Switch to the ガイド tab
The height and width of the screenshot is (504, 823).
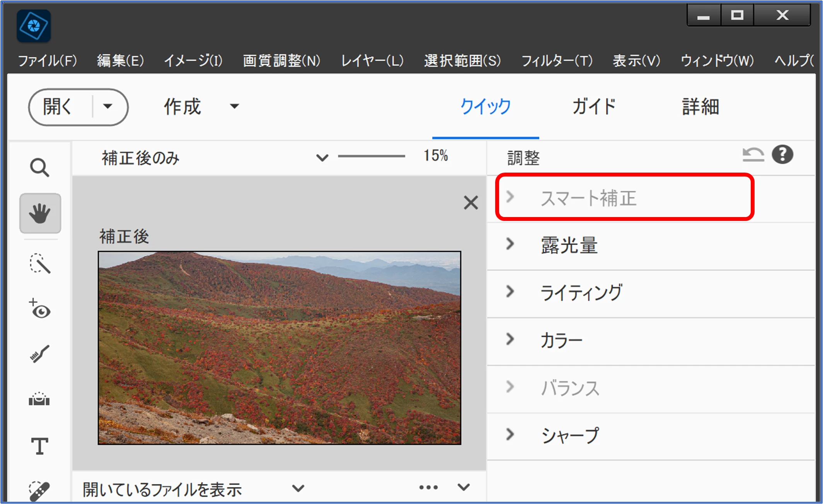click(594, 107)
